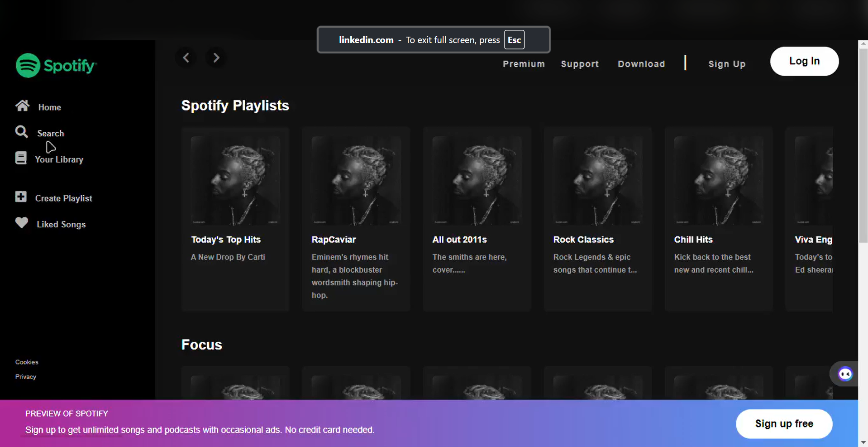This screenshot has width=868, height=447.
Task: Click the Today's Top Hits title
Action: 226,240
